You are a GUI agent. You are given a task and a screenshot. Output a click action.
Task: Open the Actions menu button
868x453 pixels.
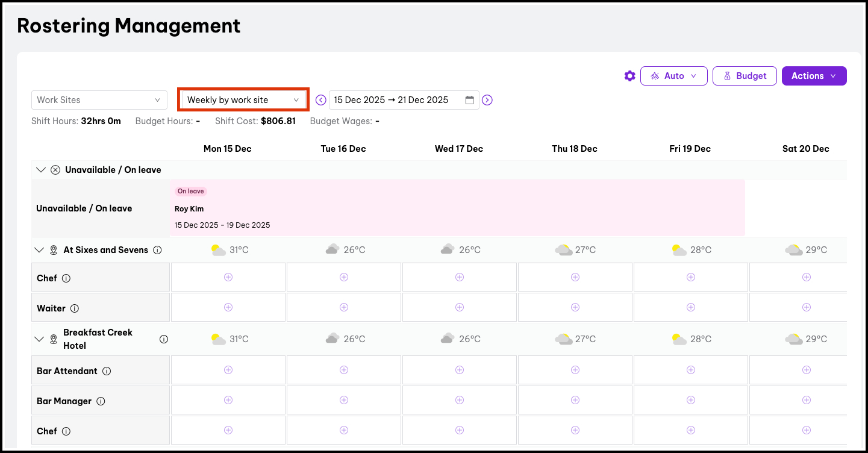click(814, 76)
